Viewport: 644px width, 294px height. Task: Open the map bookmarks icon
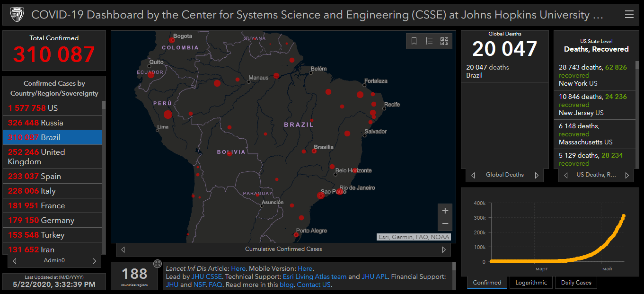point(414,41)
